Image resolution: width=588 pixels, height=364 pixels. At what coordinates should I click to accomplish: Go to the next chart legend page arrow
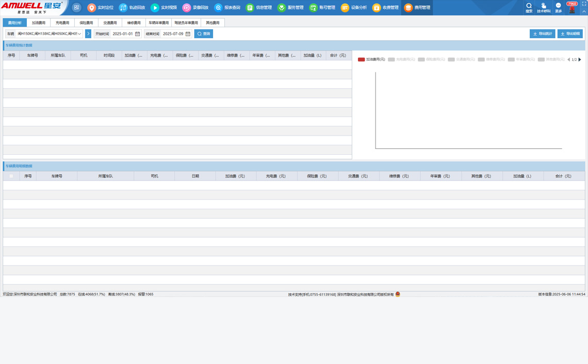pos(580,60)
